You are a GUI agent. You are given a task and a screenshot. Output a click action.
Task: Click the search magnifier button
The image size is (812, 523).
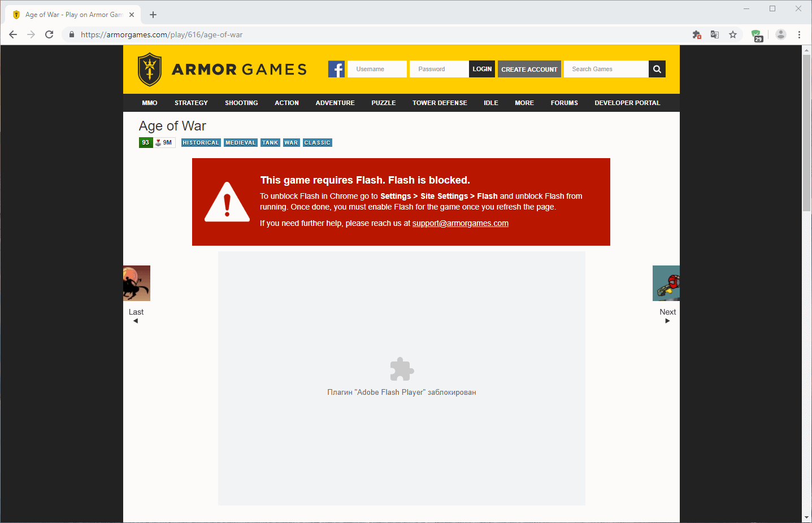click(x=657, y=69)
